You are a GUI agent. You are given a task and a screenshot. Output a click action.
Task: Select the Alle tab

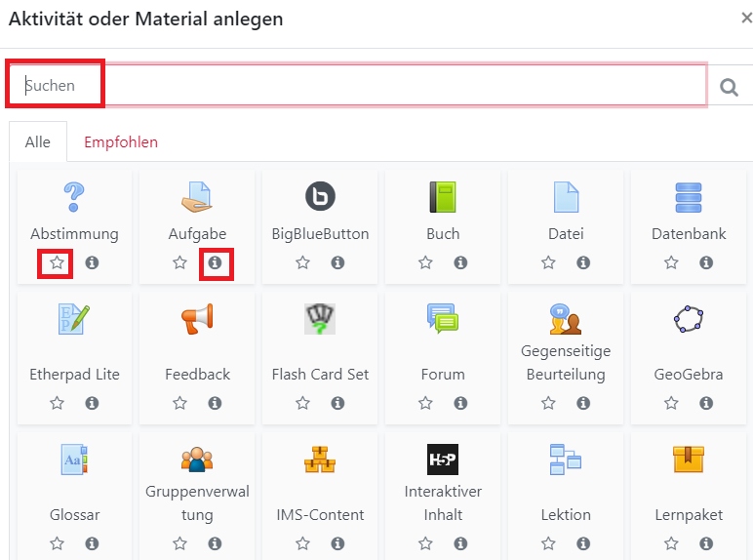pyautogui.click(x=38, y=142)
